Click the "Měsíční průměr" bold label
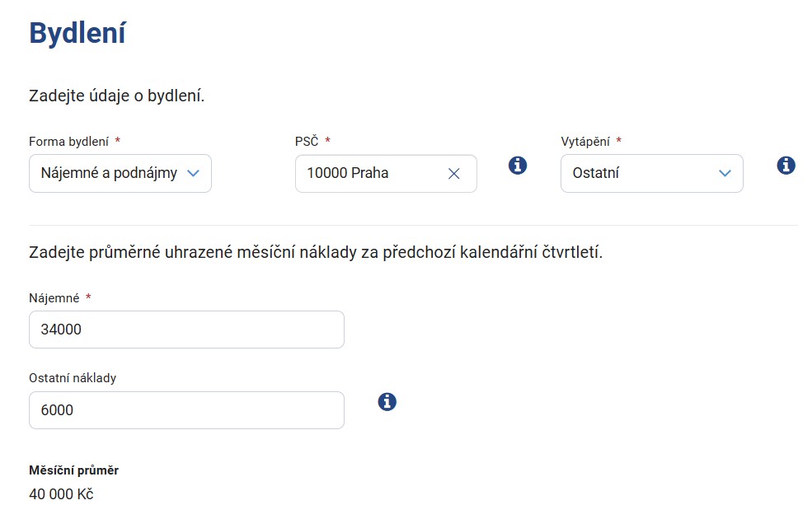The height and width of the screenshot is (519, 812). (x=73, y=470)
